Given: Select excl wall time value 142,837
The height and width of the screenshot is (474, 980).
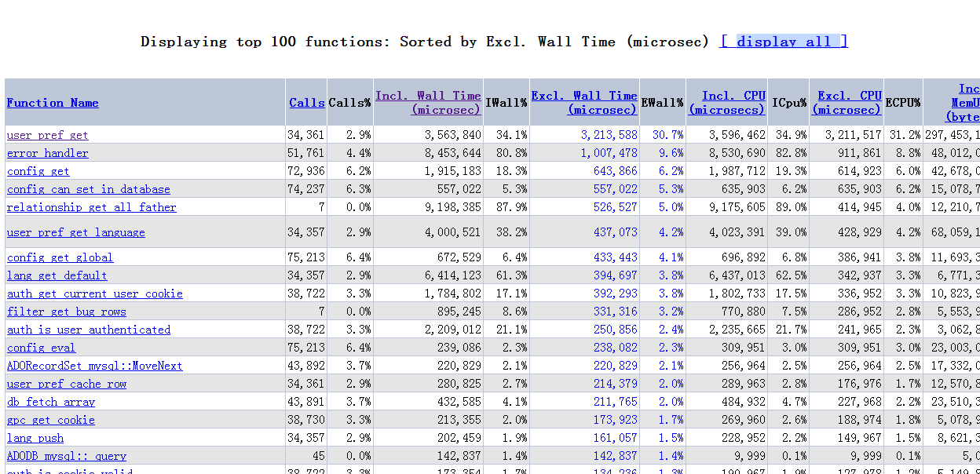Looking at the screenshot, I should pyautogui.click(x=616, y=456).
